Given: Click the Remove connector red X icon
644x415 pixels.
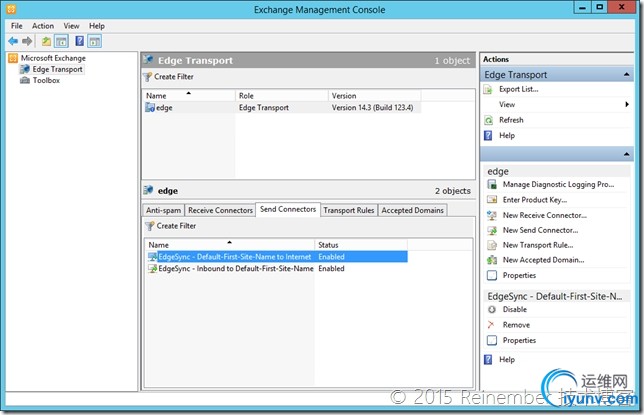Looking at the screenshot, I should click(x=491, y=325).
